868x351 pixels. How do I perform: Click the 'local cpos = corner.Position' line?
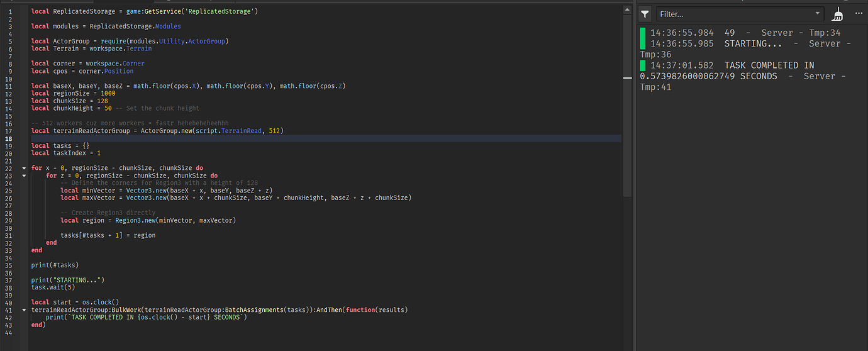[x=82, y=71]
